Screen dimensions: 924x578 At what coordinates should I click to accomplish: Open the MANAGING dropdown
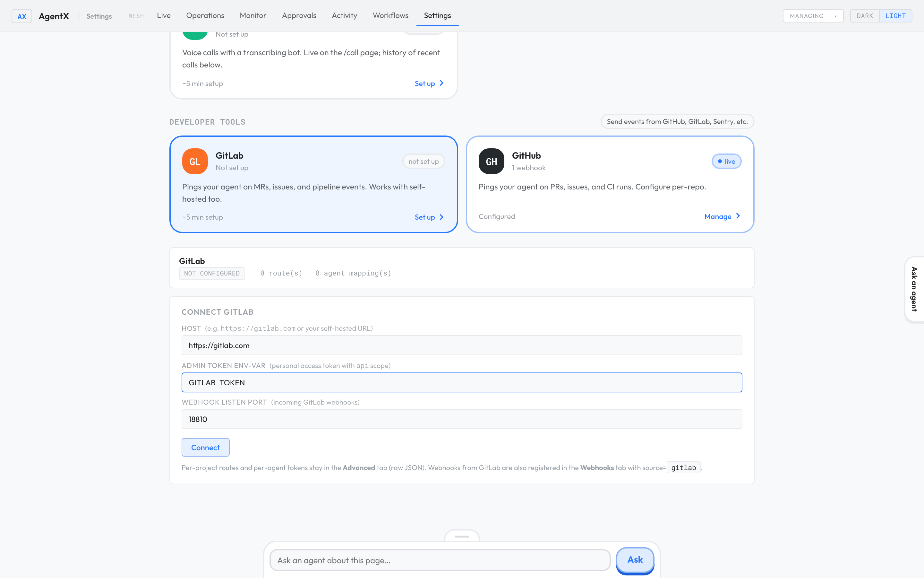click(x=813, y=16)
